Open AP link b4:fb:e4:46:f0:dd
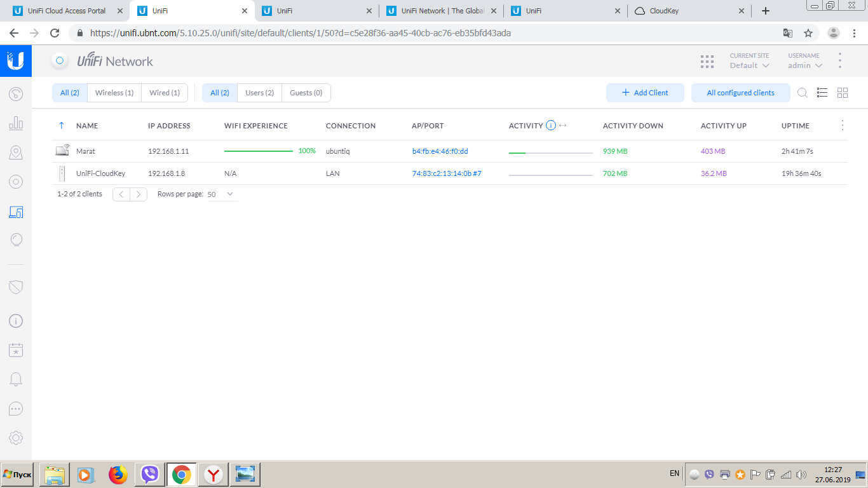The image size is (868, 488). pos(440,151)
